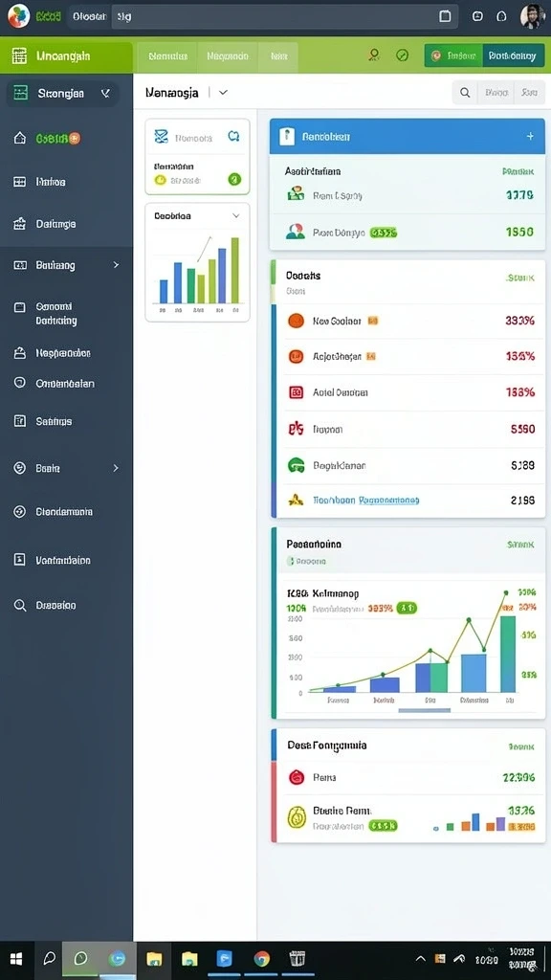This screenshot has height=980, width=551.
Task: Toggle green badge under the Kelmanop chart title
Action: tap(407, 608)
